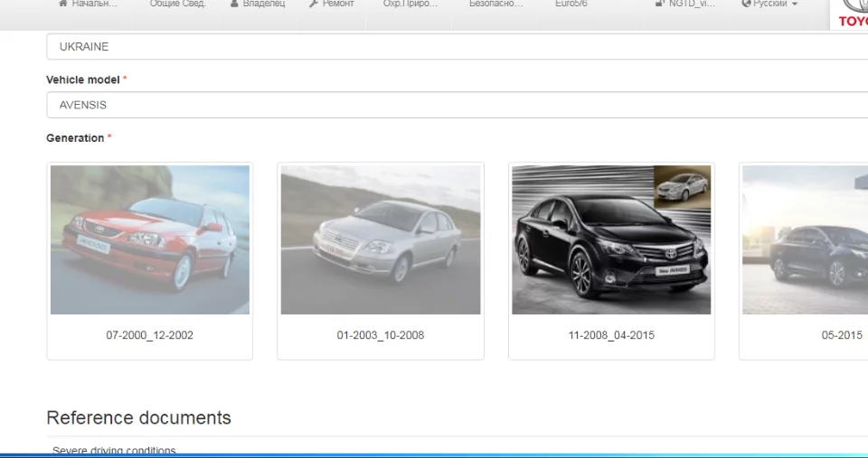Click the home icon in navbar

[63, 4]
